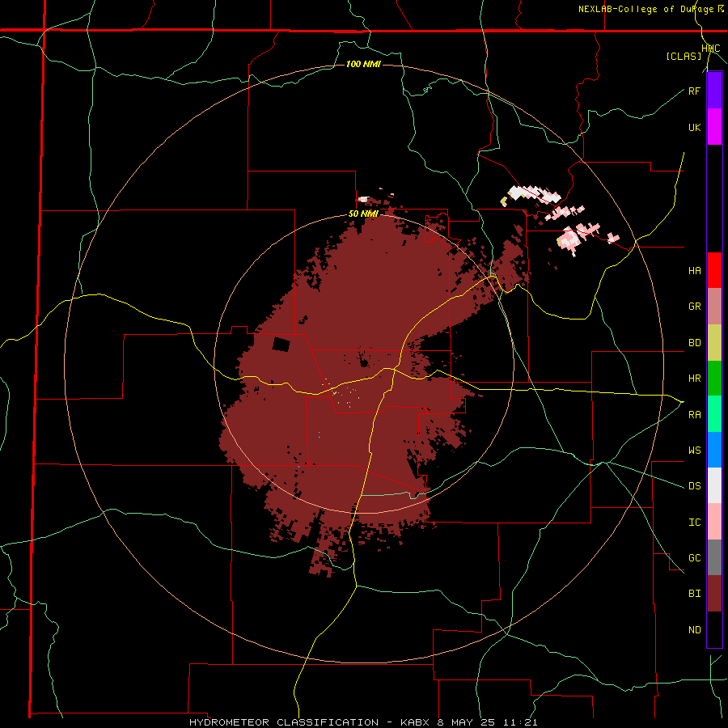Click the HR green legend swatch
The width and height of the screenshot is (728, 728).
click(714, 379)
